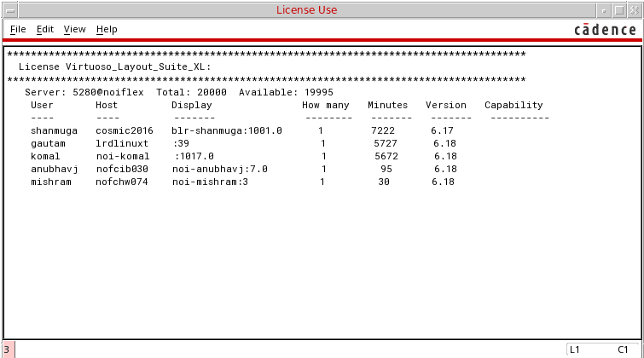Click host nofchw074

[122, 182]
